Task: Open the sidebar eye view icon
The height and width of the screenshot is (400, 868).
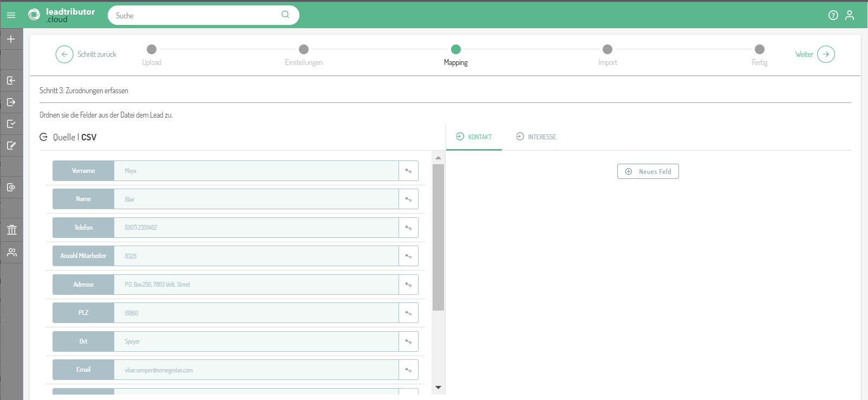Action: tap(11, 188)
